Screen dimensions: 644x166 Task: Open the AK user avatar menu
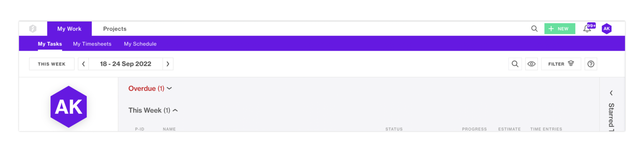point(607,29)
